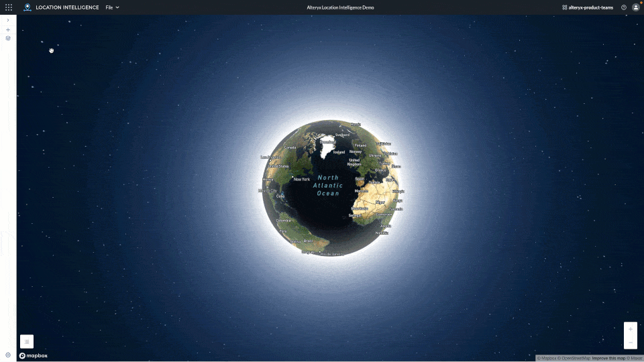Open the app launcher grid icon
The image size is (644, 362).
click(9, 7)
